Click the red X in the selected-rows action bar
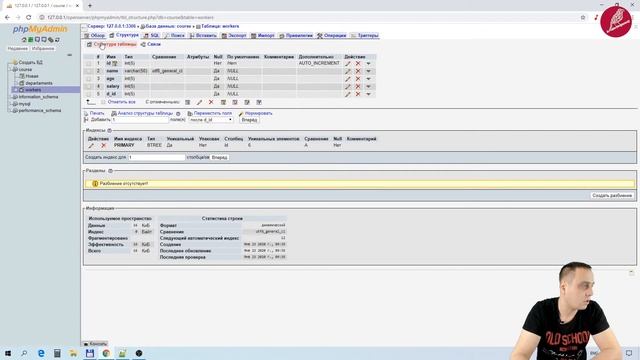This screenshot has width=640, height=360. [x=211, y=102]
